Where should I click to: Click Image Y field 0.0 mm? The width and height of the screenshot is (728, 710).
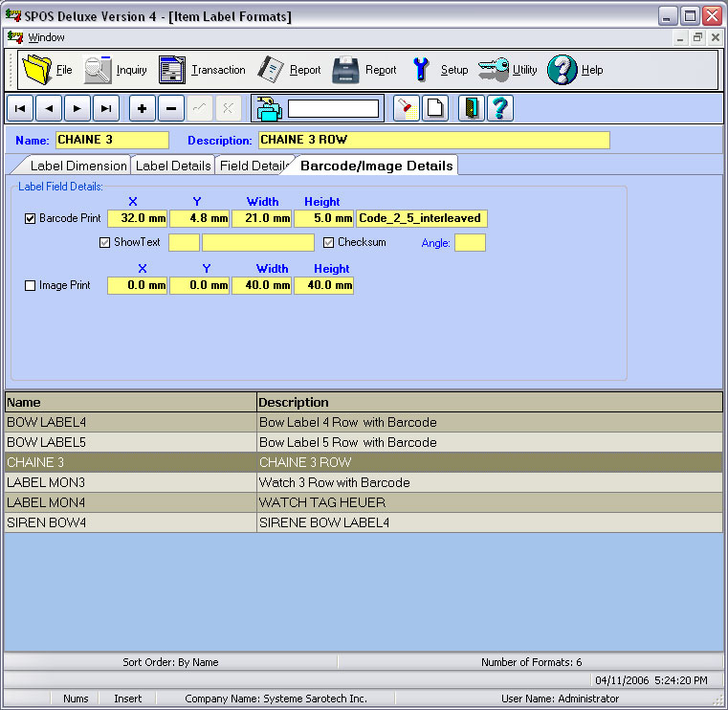pos(200,285)
